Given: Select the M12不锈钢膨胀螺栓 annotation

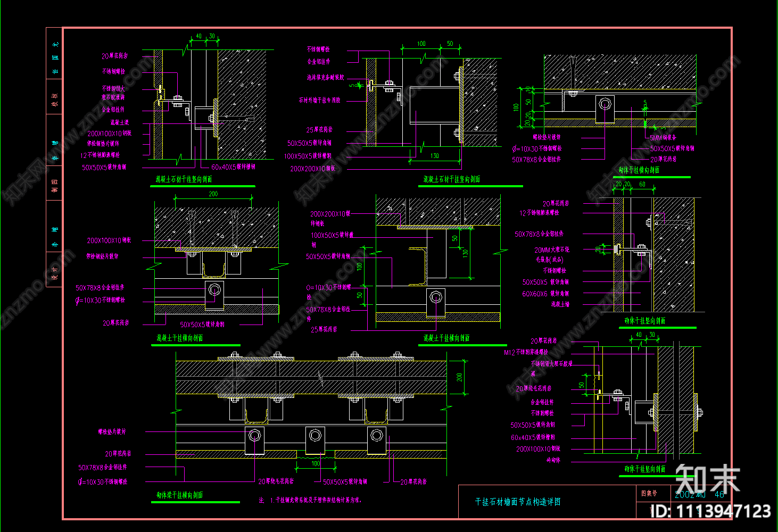Looking at the screenshot, I should click(526, 352).
